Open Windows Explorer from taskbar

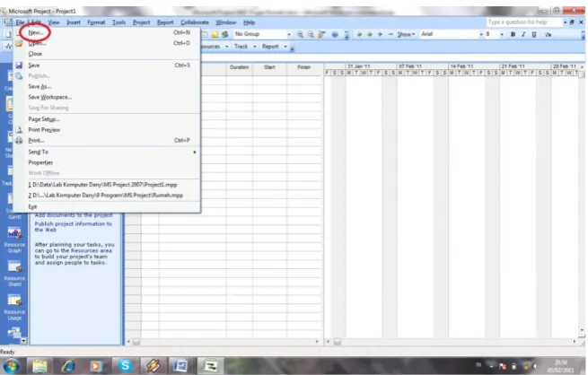pyautogui.click(x=39, y=366)
